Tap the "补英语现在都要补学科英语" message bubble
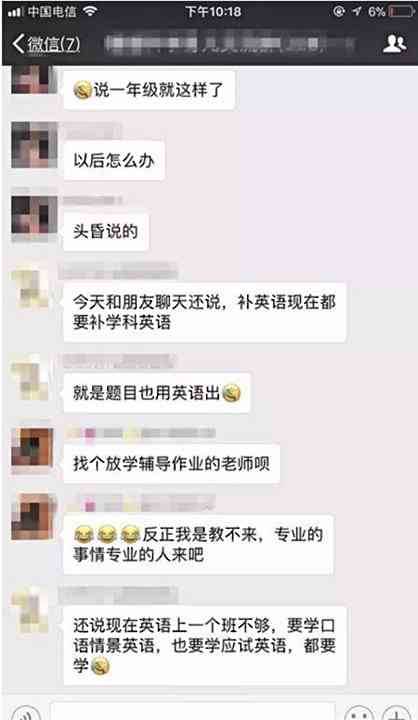 (204, 312)
